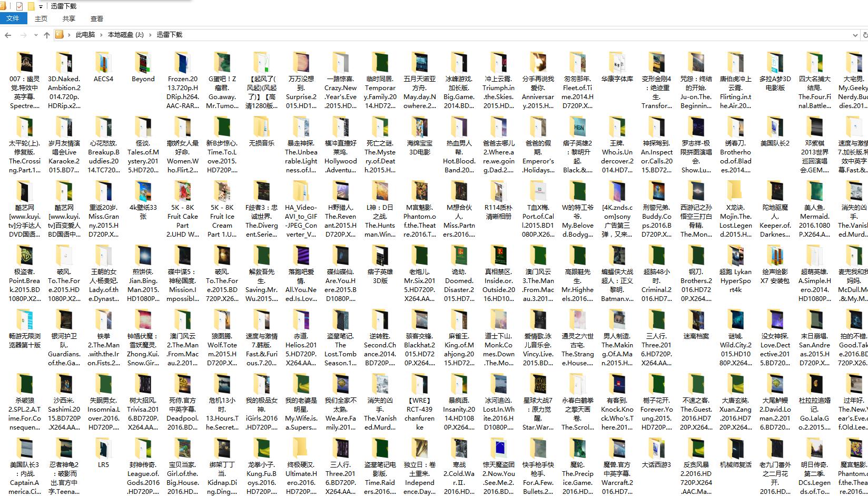The width and height of the screenshot is (868, 496).
Task: Select the 海绵宝宝 neighbor 热血男人帮 Hot.Blood.Band folder
Action: 459,145
